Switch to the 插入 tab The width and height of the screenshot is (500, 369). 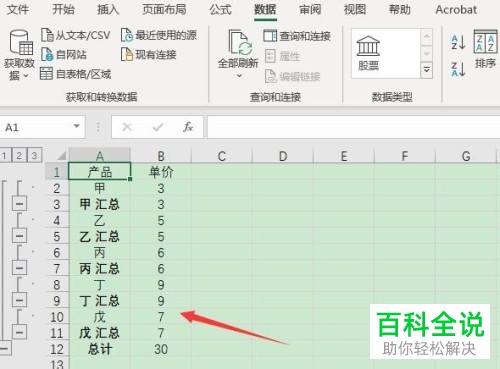coord(108,10)
